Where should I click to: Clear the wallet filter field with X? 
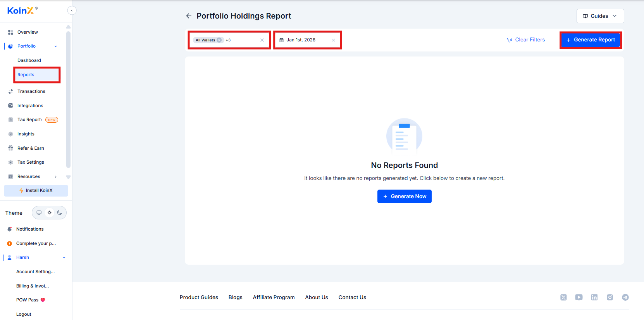coord(262,40)
